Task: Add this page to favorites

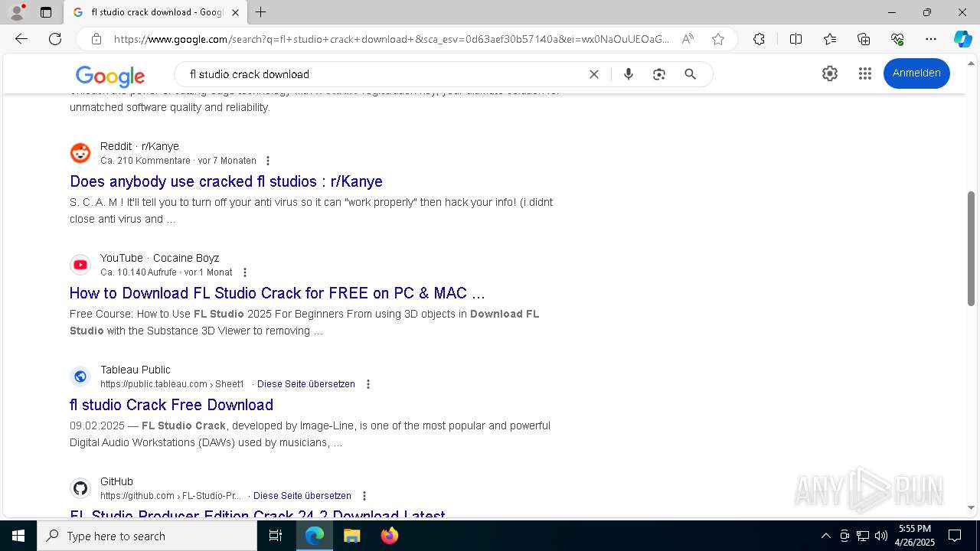Action: point(717,39)
